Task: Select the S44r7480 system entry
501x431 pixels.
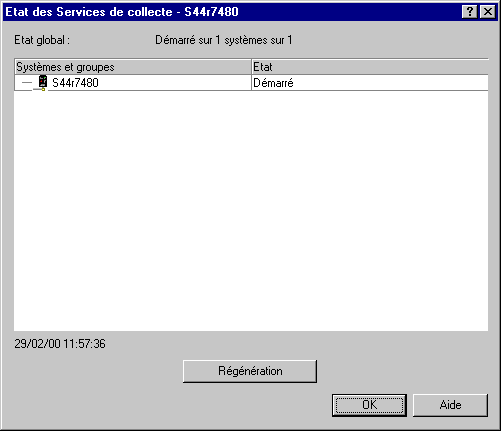Action: click(x=75, y=83)
